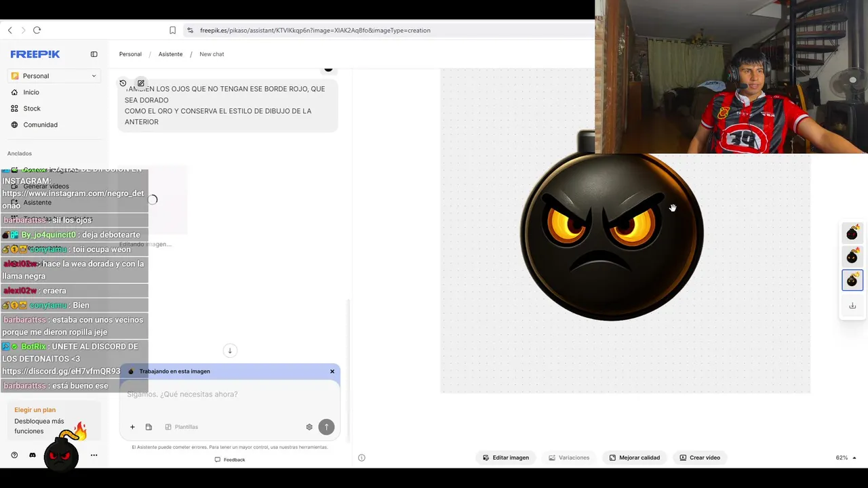The image size is (868, 488).
Task: Click the Freepik logo
Action: tap(35, 54)
